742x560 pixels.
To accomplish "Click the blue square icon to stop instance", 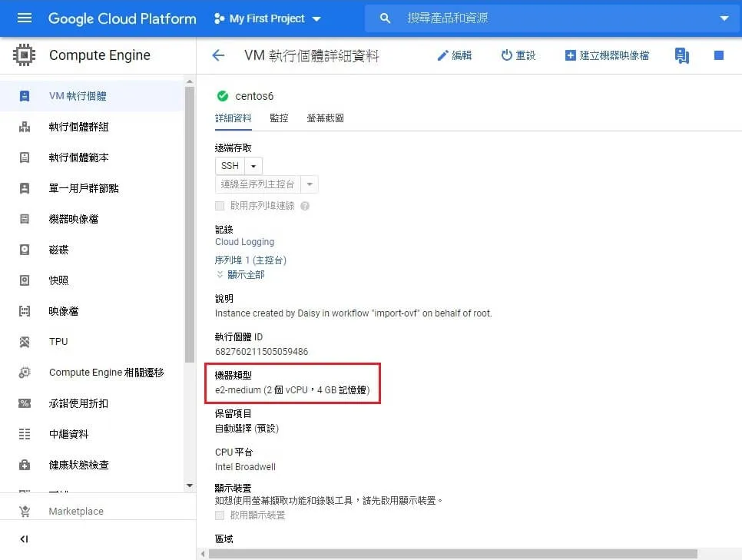I will coord(718,55).
